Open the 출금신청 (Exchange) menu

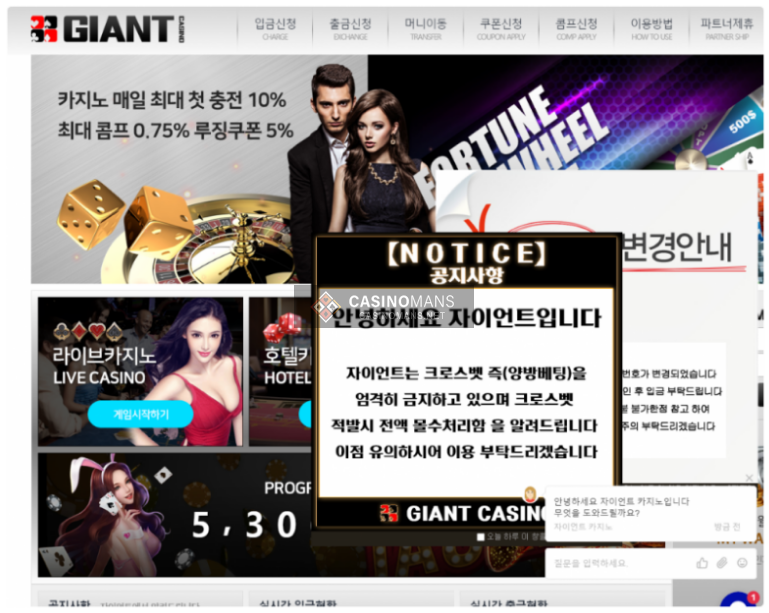tap(350, 29)
